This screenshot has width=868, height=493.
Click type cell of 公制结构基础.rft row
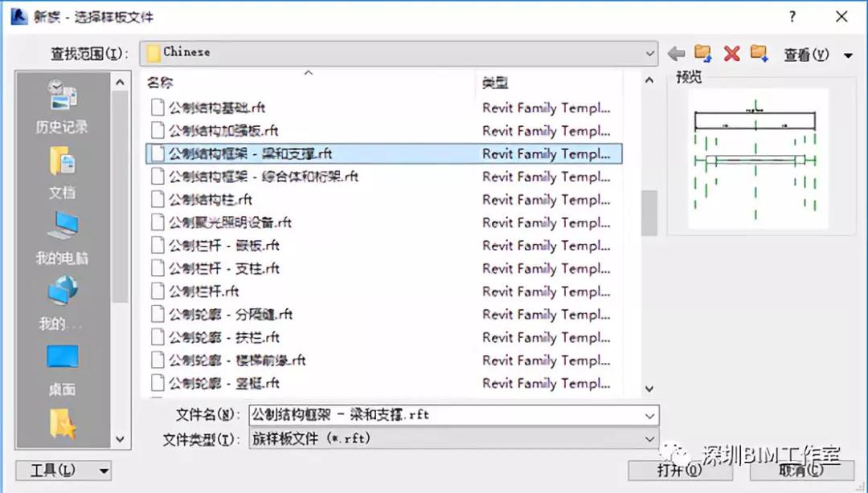547,108
